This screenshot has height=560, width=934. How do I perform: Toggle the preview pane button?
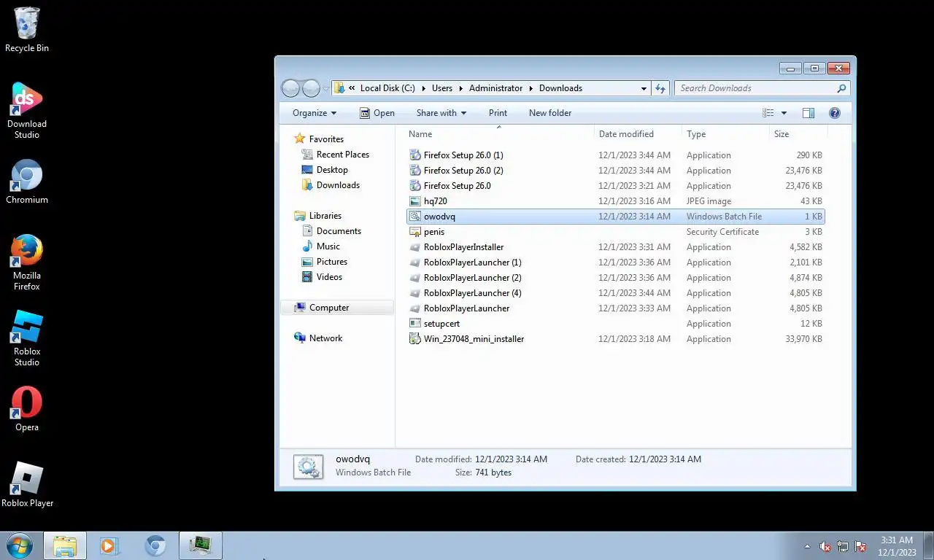[808, 113]
